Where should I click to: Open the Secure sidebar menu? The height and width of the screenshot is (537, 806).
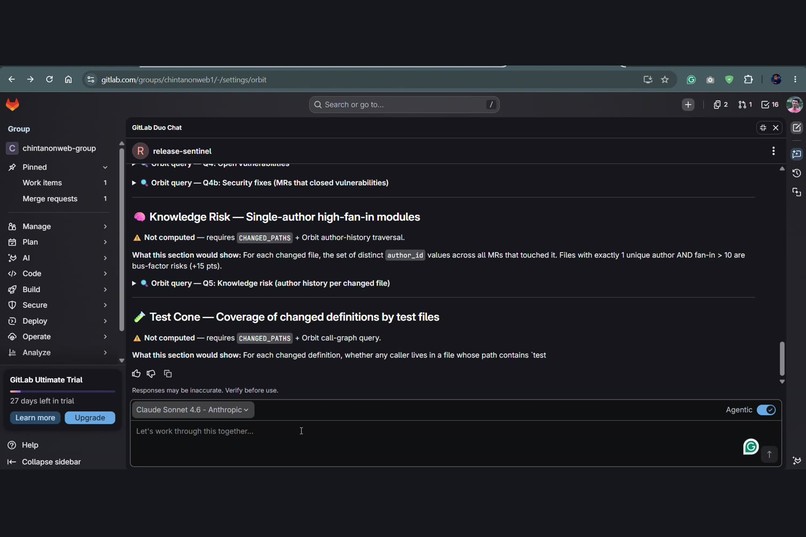click(58, 305)
